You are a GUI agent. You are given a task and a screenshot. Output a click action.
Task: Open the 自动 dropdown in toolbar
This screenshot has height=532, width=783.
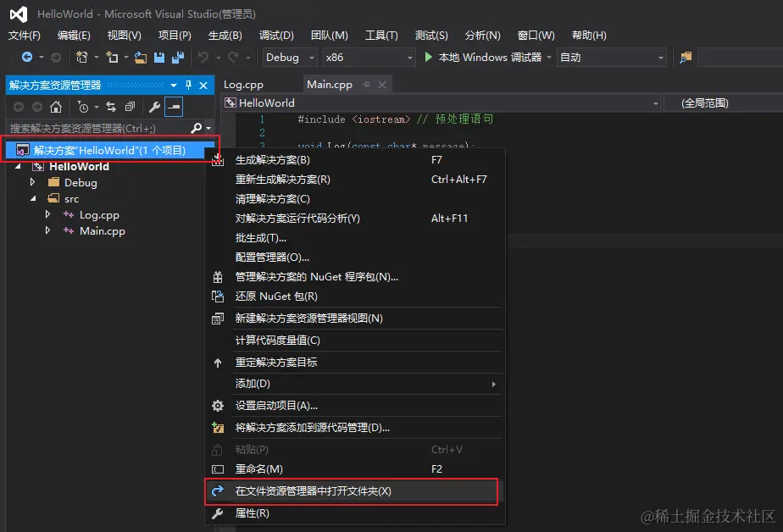(612, 58)
